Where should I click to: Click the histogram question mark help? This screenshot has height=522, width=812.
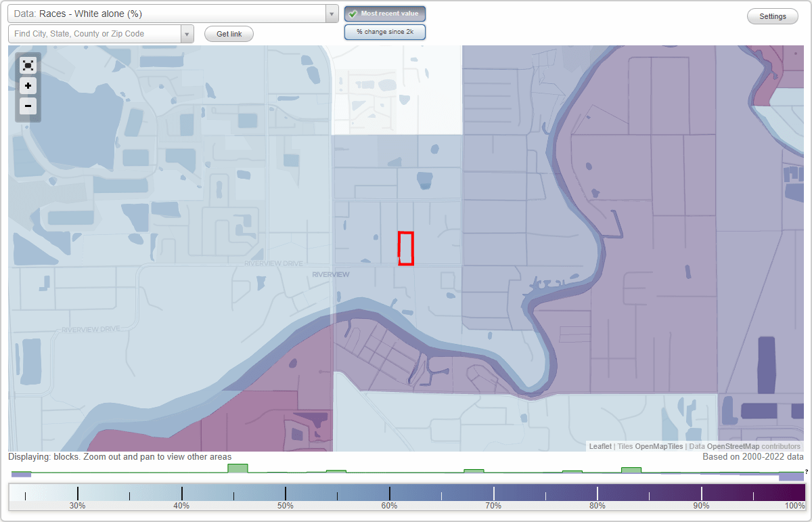click(x=806, y=472)
